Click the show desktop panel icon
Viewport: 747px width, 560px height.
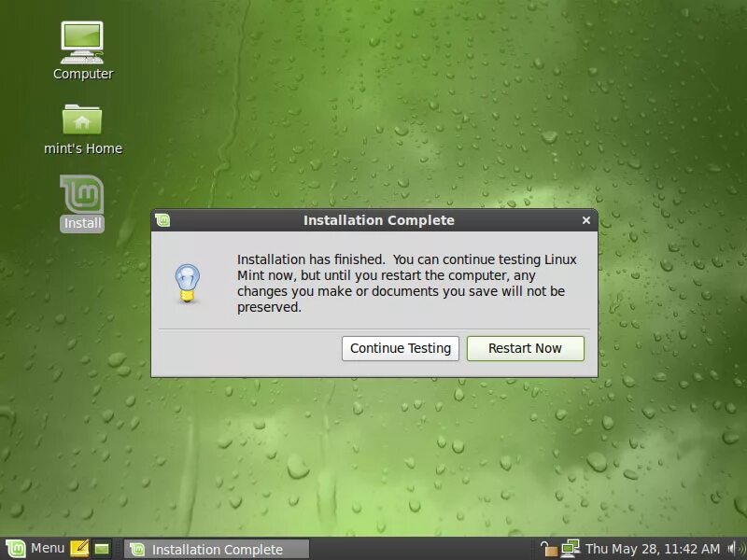[102, 549]
